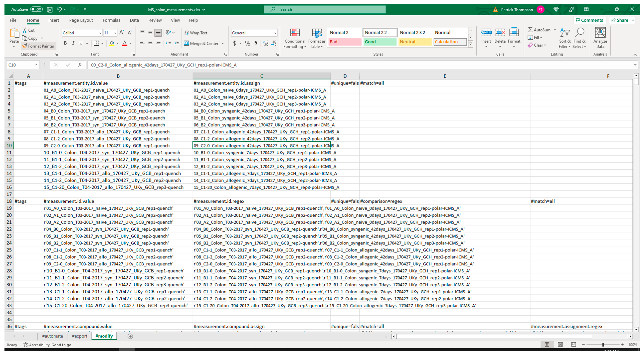This screenshot has width=644, height=356.
Task: Switch to the #export sheet tab
Action: point(80,336)
